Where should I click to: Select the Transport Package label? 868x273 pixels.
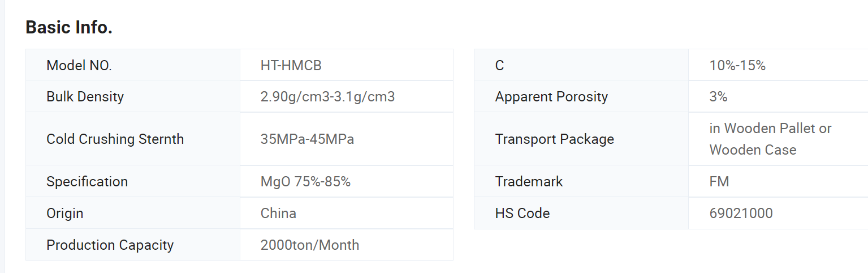(555, 139)
